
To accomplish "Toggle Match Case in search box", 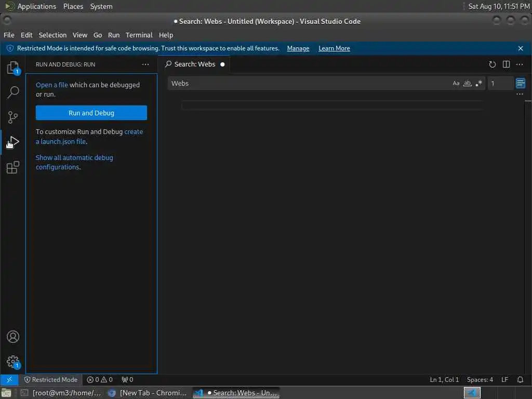I will point(456,84).
